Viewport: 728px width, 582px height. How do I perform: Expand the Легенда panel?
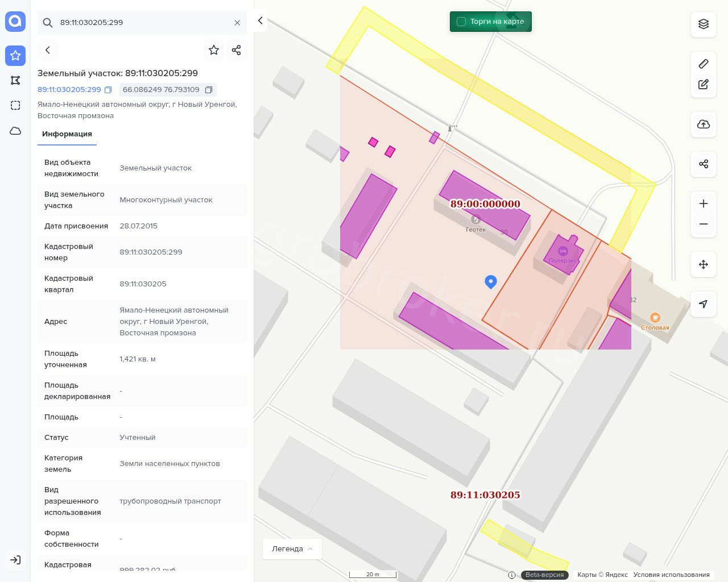292,548
